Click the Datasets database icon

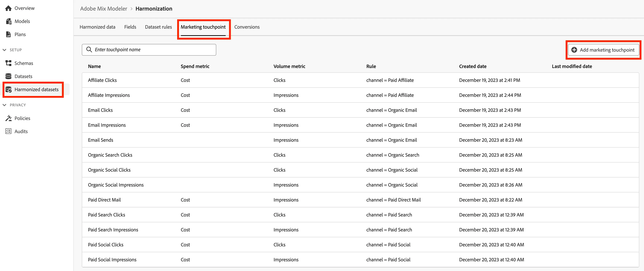pos(8,76)
